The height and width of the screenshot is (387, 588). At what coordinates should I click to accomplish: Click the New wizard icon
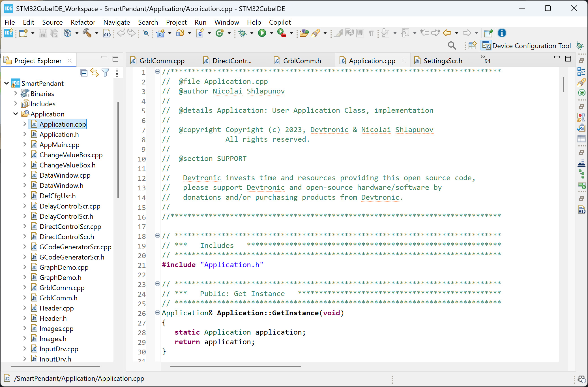click(x=24, y=33)
